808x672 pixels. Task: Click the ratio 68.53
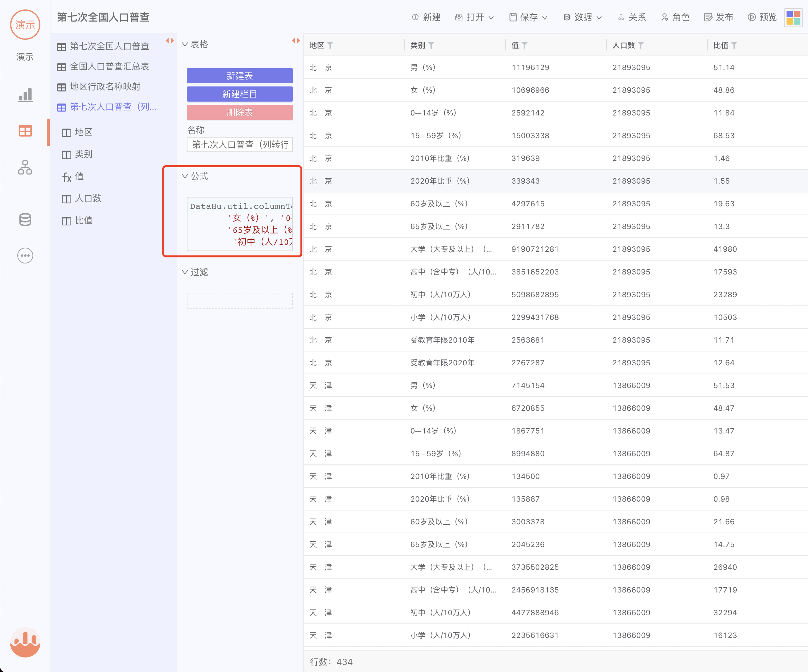click(x=724, y=136)
